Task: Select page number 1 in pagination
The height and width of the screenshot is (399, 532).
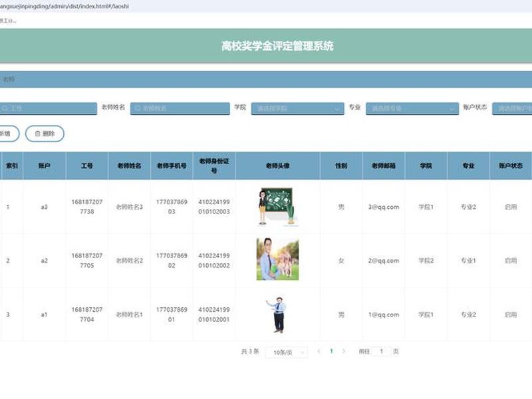Action: click(331, 352)
